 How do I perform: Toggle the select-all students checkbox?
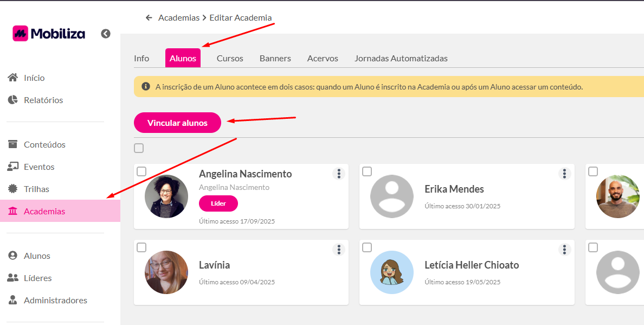139,148
